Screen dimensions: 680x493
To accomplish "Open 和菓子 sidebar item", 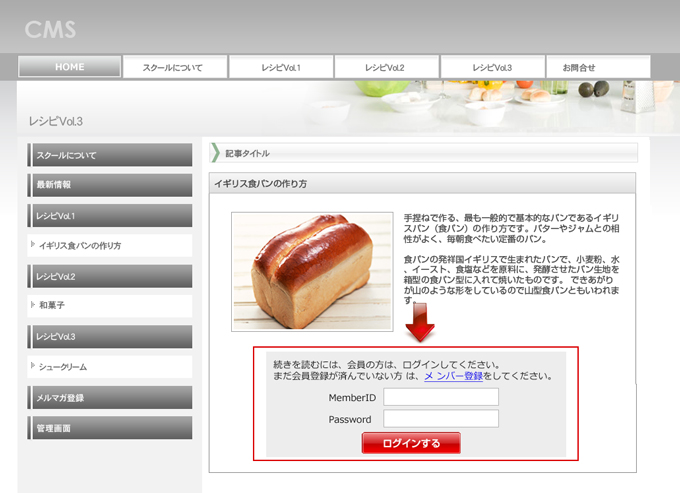I will point(110,306).
